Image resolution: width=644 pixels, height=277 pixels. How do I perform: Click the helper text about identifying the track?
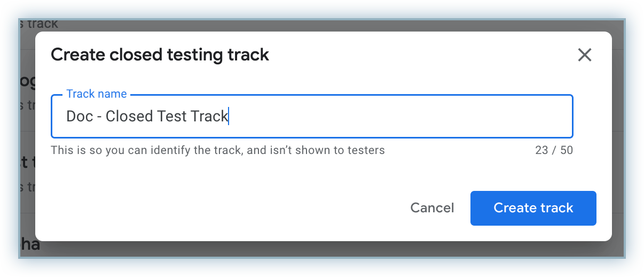pos(217,150)
